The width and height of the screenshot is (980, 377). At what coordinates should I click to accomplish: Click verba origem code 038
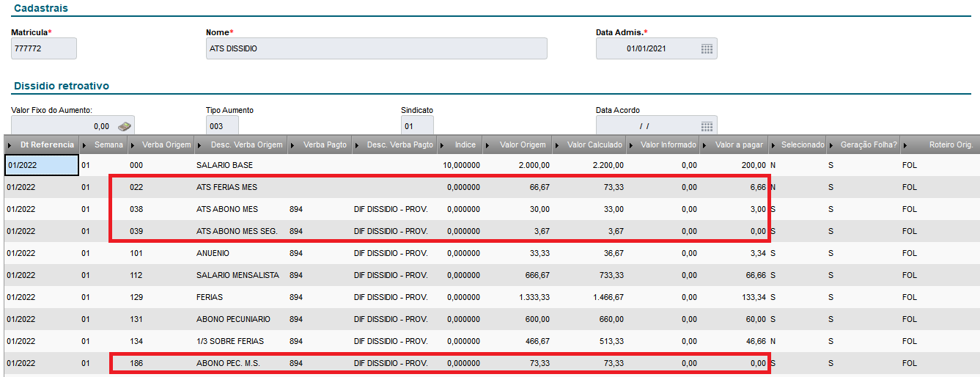pyautogui.click(x=136, y=209)
